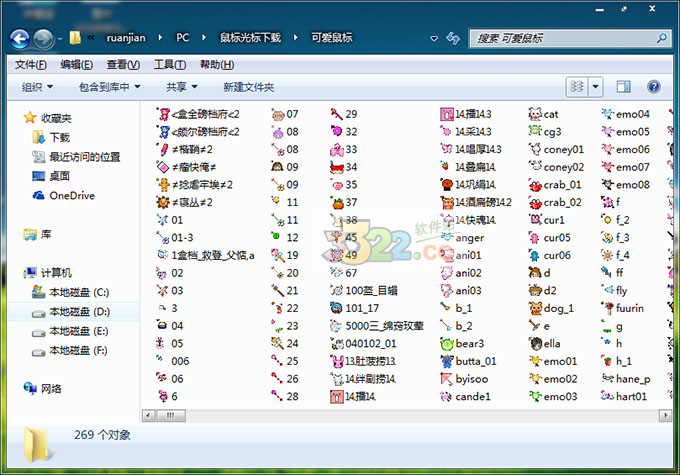
Task: Click the refresh icon beside the address bar
Action: point(453,38)
